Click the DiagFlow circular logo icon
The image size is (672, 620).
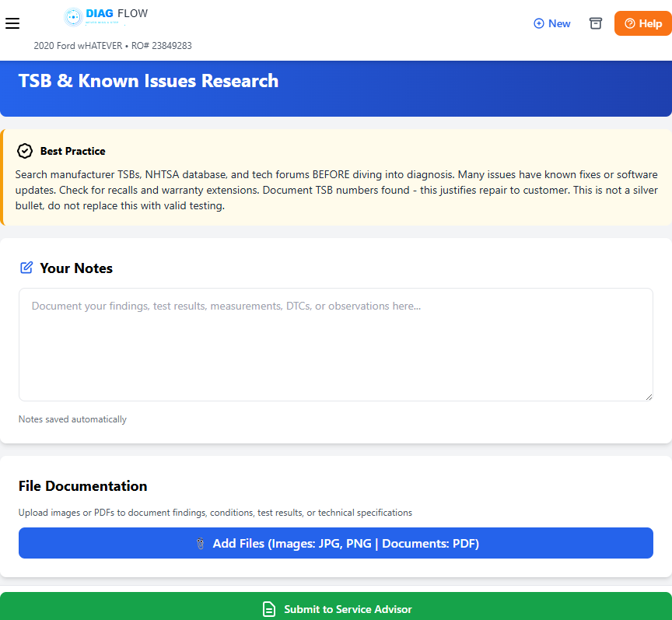tap(73, 16)
